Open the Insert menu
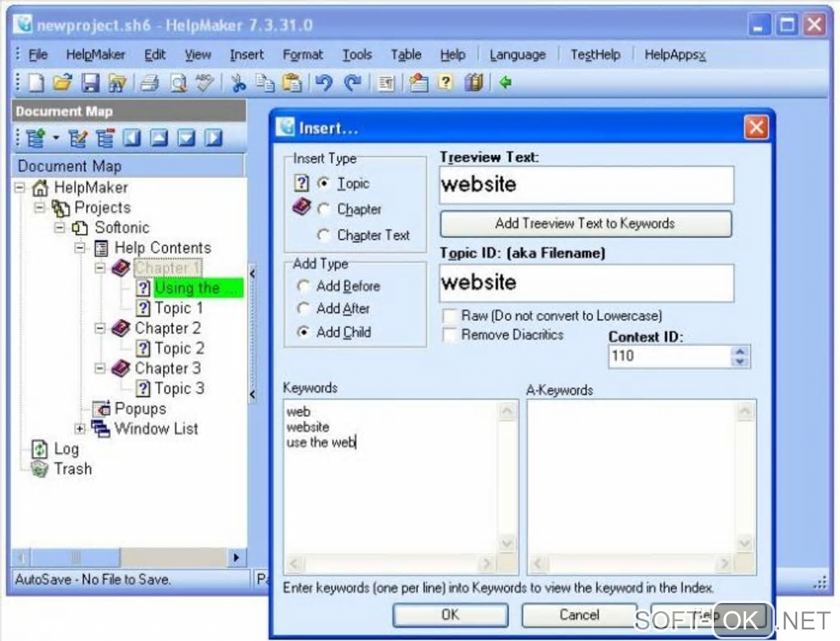This screenshot has height=641, width=840. 246,54
